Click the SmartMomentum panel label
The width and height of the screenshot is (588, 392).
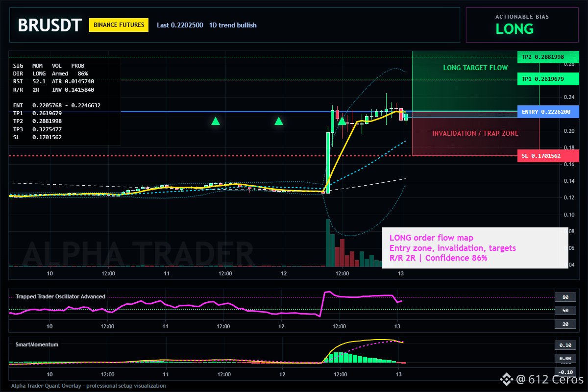pyautogui.click(x=37, y=344)
